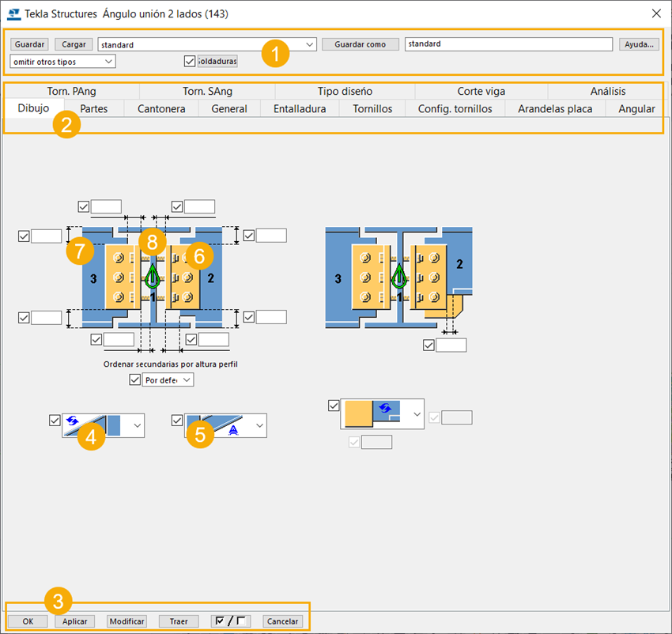Click Modificar button
The height and width of the screenshot is (634, 672).
pyautogui.click(x=126, y=621)
